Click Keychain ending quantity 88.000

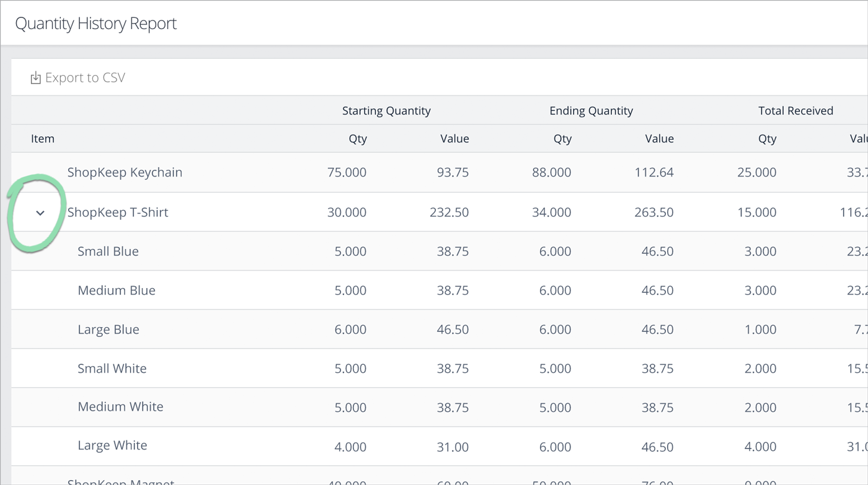tap(551, 172)
